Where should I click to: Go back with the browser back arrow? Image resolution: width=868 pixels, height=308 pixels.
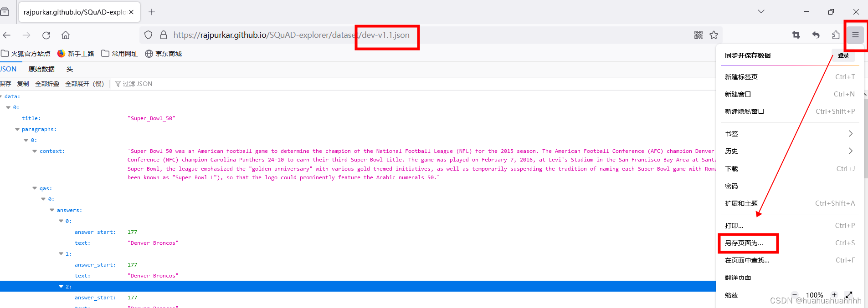pos(7,35)
